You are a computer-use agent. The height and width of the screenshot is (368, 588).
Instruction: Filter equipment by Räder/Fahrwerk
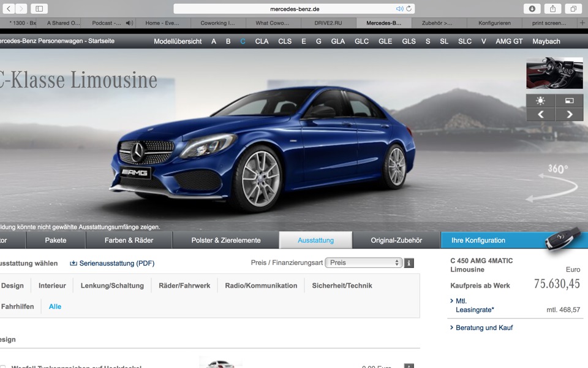(x=184, y=285)
